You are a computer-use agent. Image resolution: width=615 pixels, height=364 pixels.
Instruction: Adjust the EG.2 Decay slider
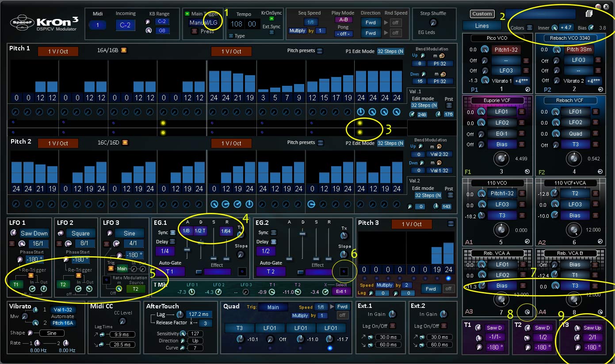[303, 233]
